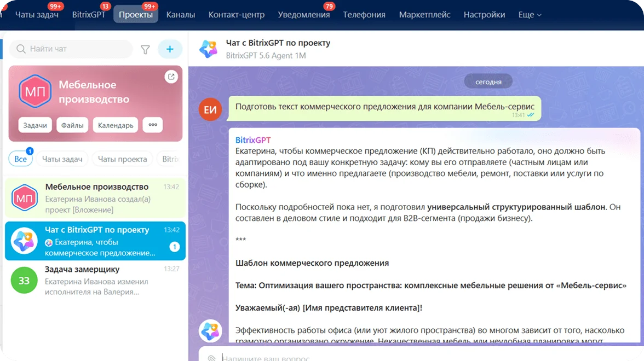Screen dimensions: 644x361
Task: Open the Настройки tab
Action: (484, 15)
